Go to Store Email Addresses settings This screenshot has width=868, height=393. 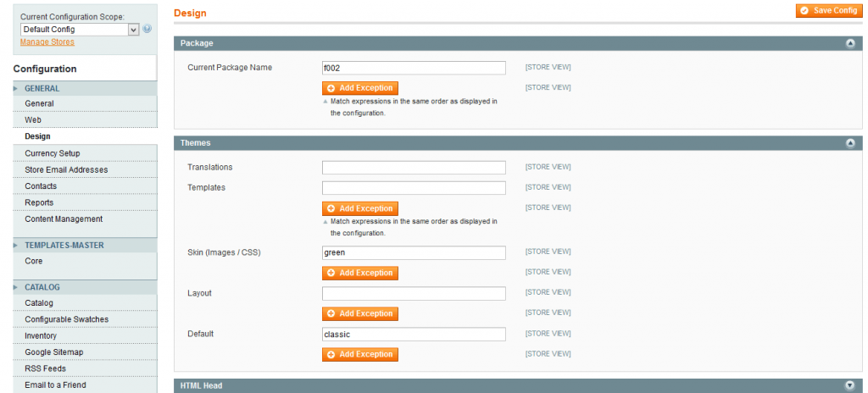tap(66, 169)
